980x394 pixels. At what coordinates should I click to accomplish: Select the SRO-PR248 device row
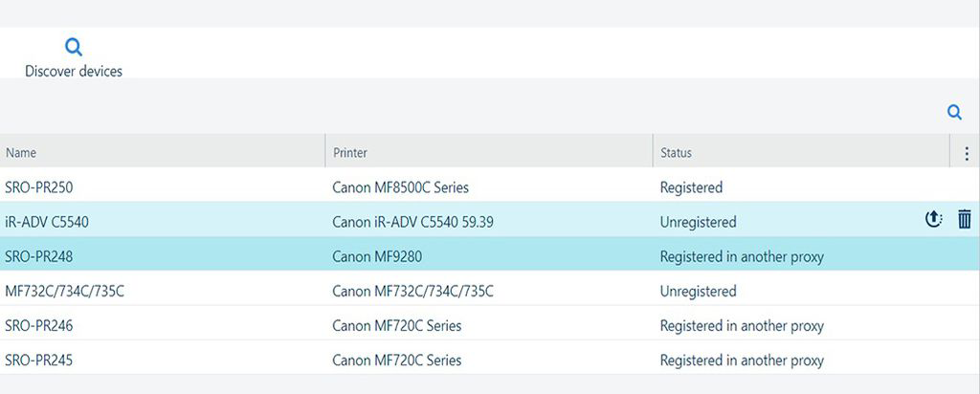(39, 256)
